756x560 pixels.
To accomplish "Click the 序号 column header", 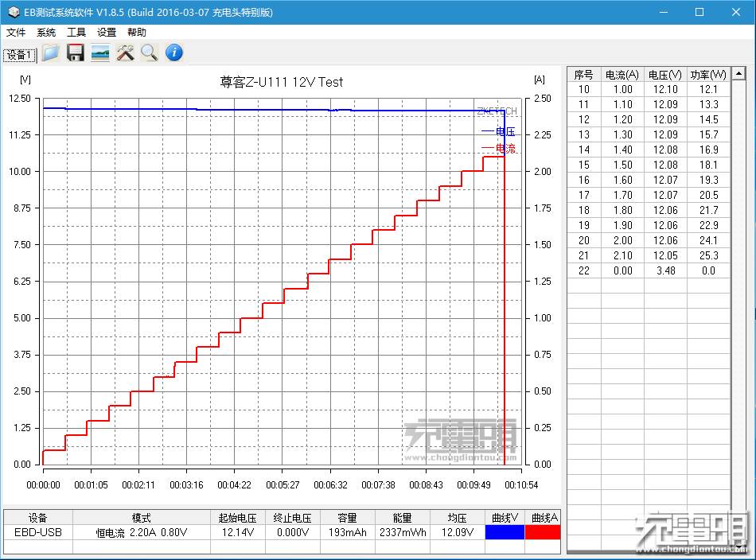I will [x=584, y=75].
